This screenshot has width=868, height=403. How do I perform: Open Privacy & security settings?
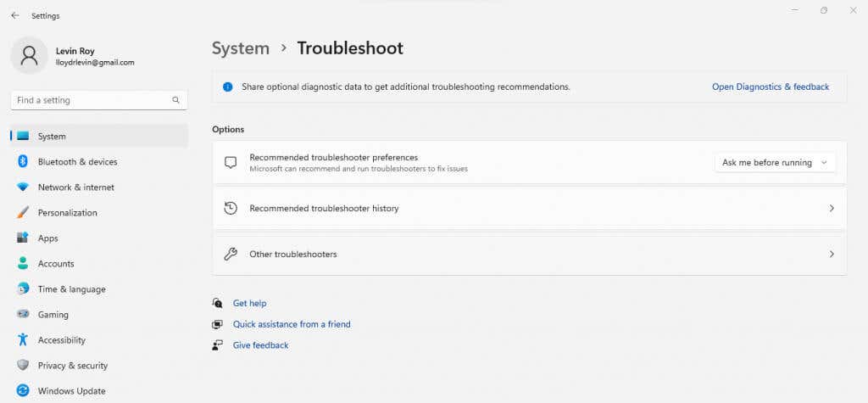tap(99, 366)
